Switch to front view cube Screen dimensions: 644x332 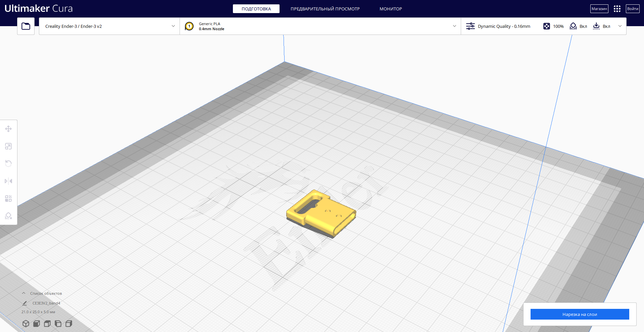37,324
